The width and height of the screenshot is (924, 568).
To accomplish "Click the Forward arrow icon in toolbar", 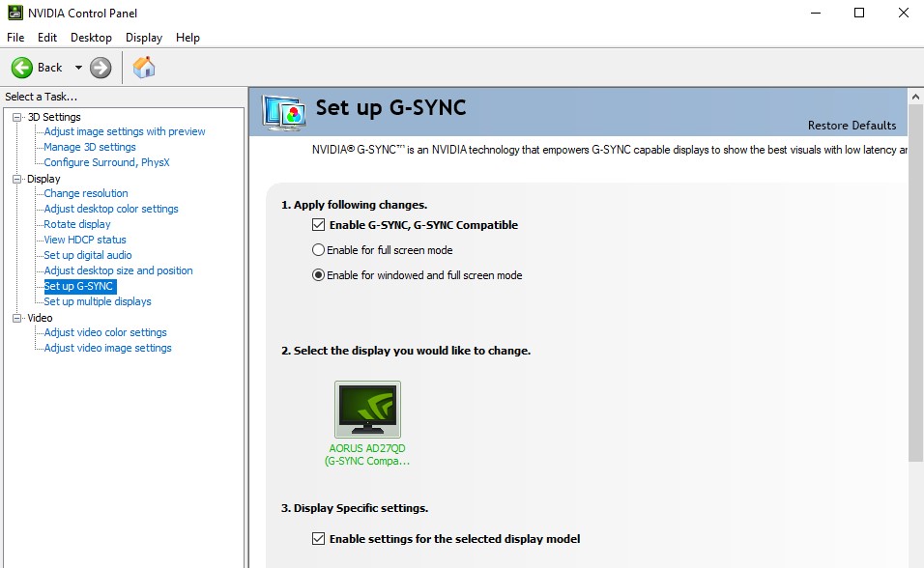I will (x=101, y=68).
